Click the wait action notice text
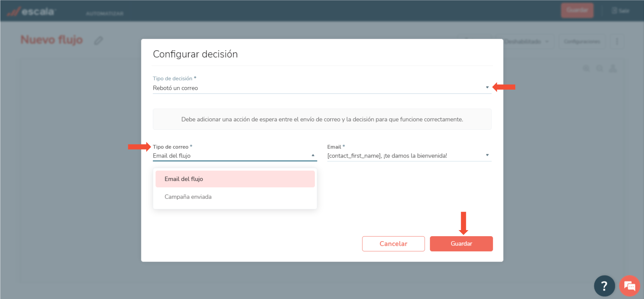This screenshot has height=299, width=644. [x=322, y=119]
